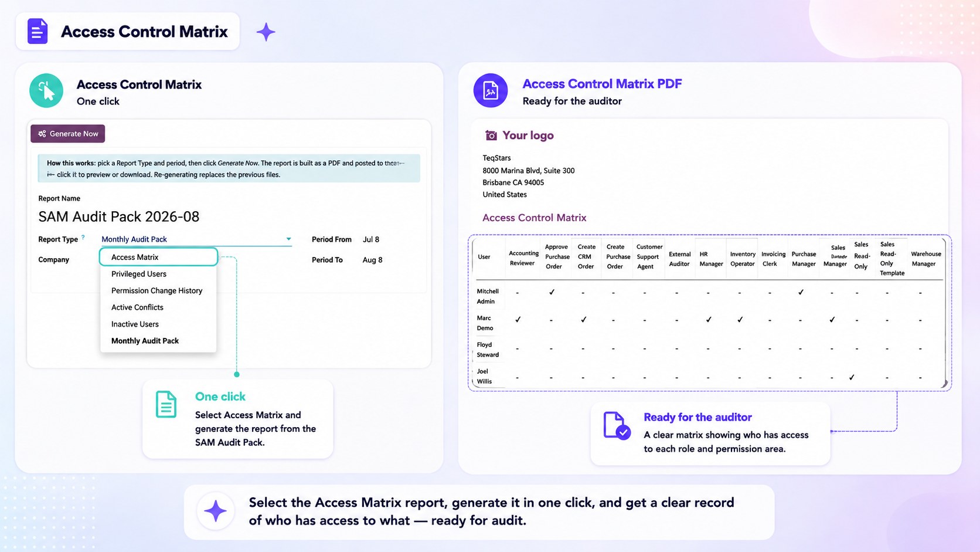Click the Purchase Manager column header
The image size is (980, 552).
804,259
